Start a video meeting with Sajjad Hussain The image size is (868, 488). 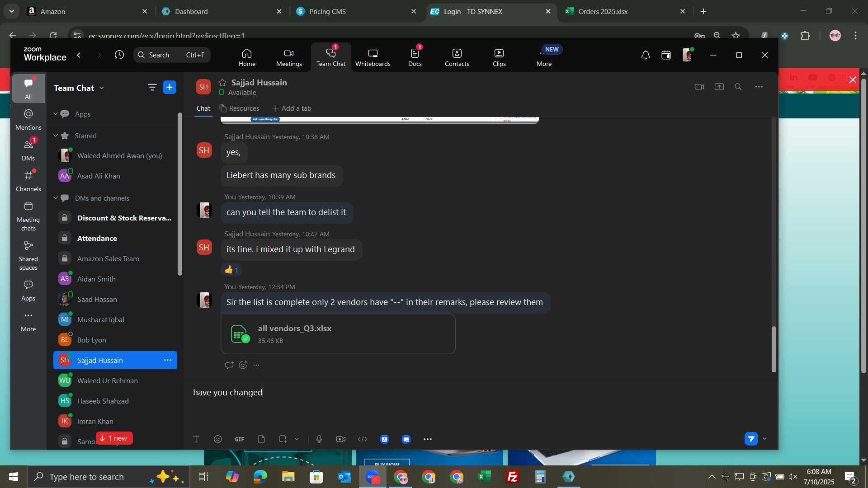[x=699, y=87]
